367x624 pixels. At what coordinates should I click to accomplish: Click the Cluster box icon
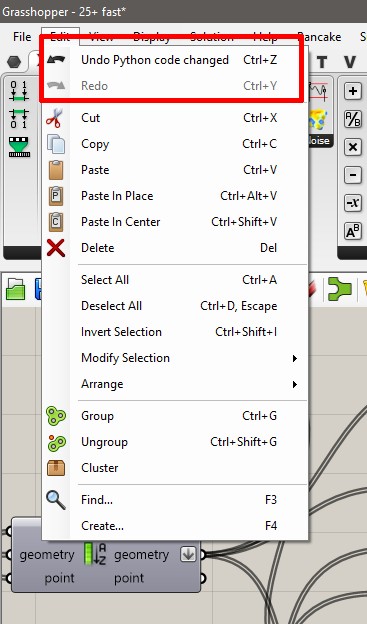56,468
